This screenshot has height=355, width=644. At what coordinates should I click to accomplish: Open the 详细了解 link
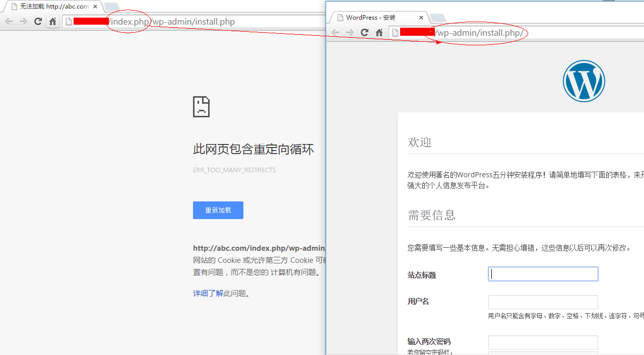point(208,293)
